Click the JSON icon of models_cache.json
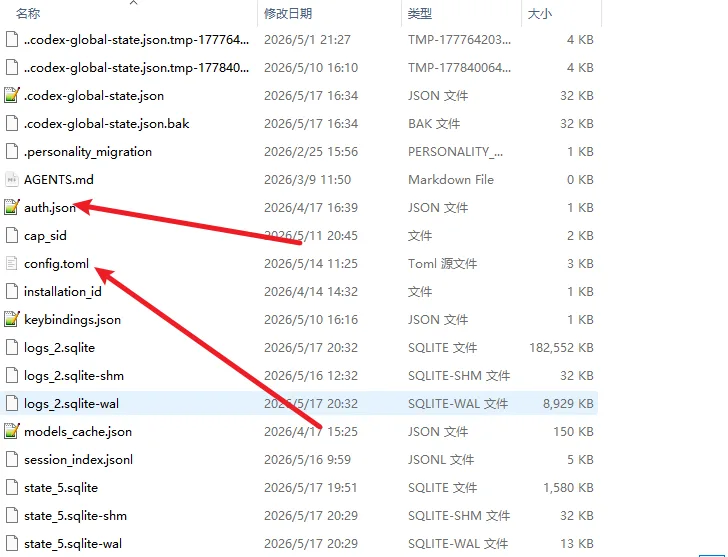This screenshot has height=557, width=728. point(12,431)
